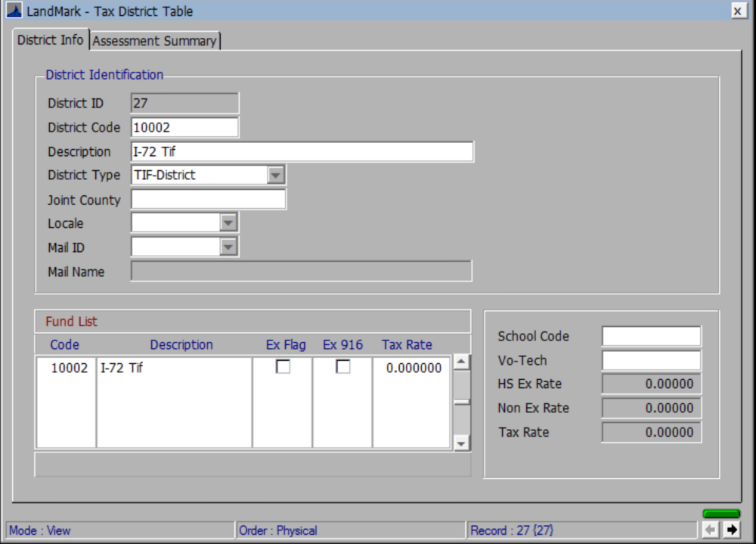Screen dimensions: 756x544
Task: Open the Mail ID dropdown
Action: 229,247
